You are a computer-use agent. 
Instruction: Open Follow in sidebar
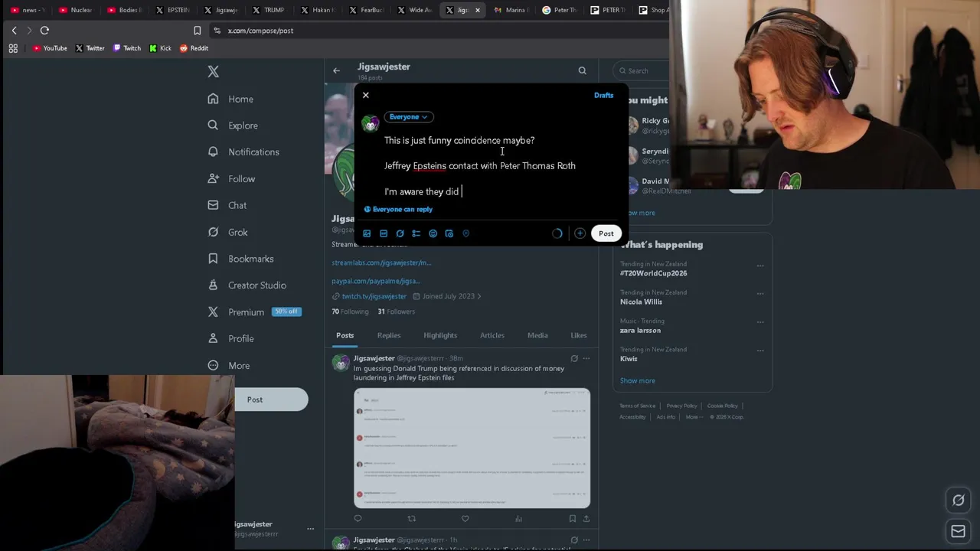point(231,178)
